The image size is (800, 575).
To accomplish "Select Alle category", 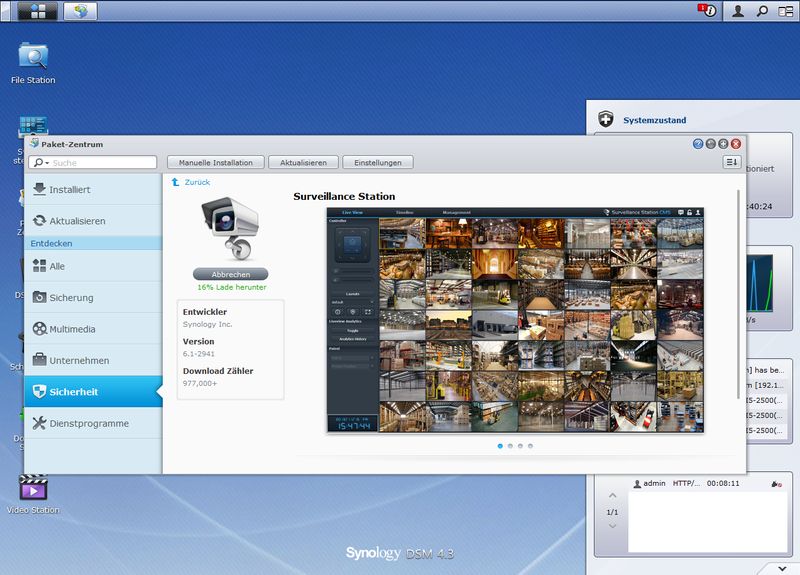I will click(x=93, y=266).
